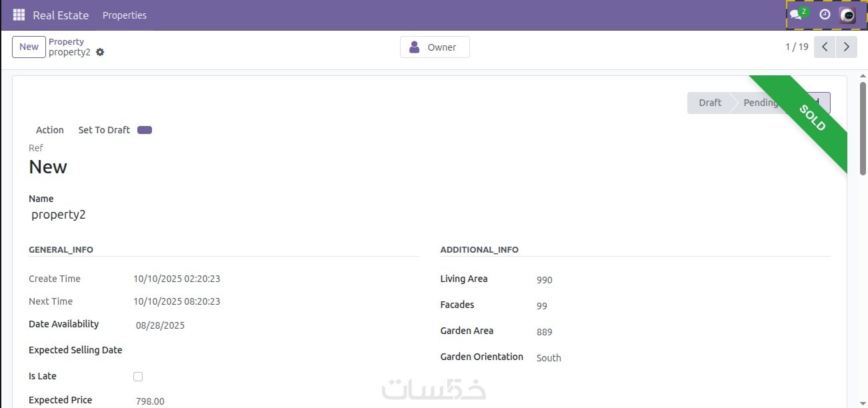Open the Garden Orientation South dropdown
The width and height of the screenshot is (868, 408).
(549, 358)
